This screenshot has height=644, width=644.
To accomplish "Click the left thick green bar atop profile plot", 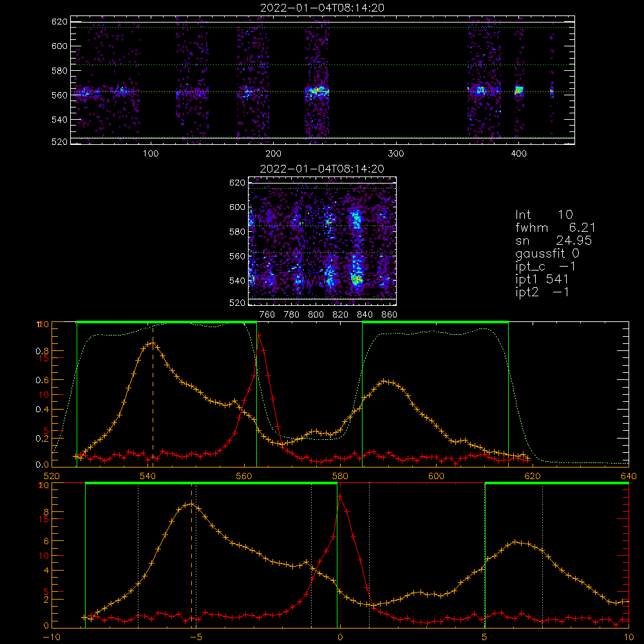I will click(167, 323).
